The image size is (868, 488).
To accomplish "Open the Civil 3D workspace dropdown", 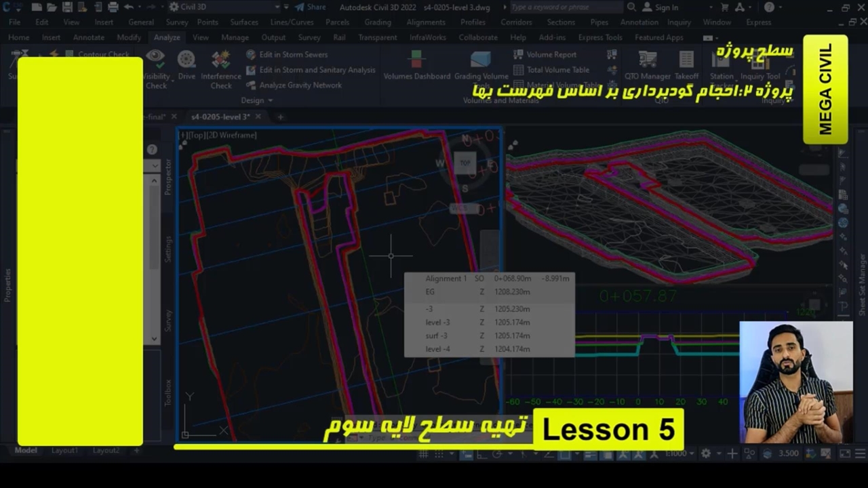I will (224, 7).
